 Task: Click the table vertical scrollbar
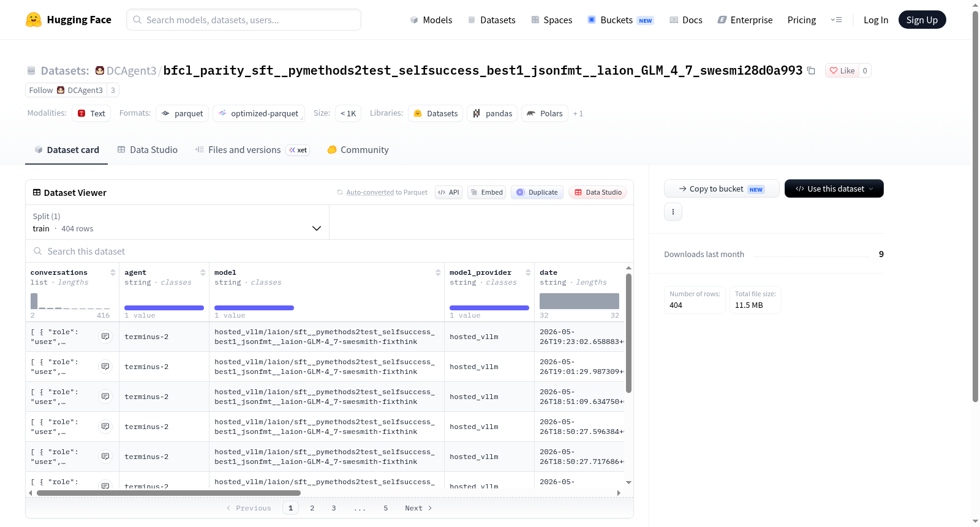628,334
